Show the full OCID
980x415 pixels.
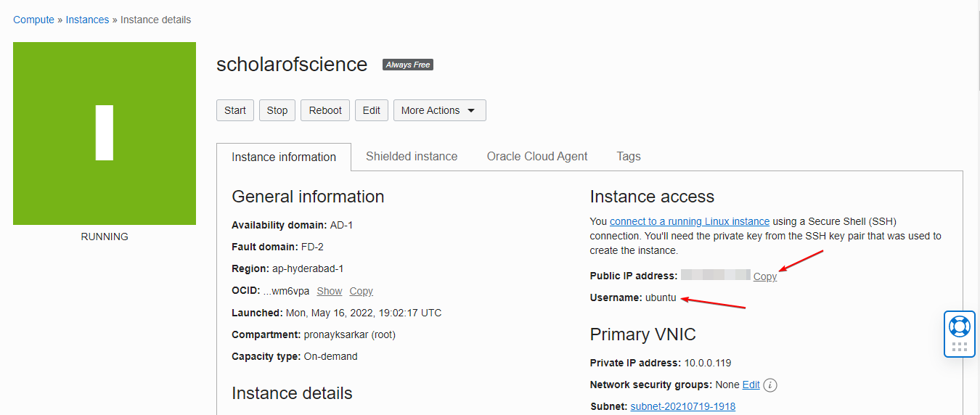pyautogui.click(x=330, y=291)
